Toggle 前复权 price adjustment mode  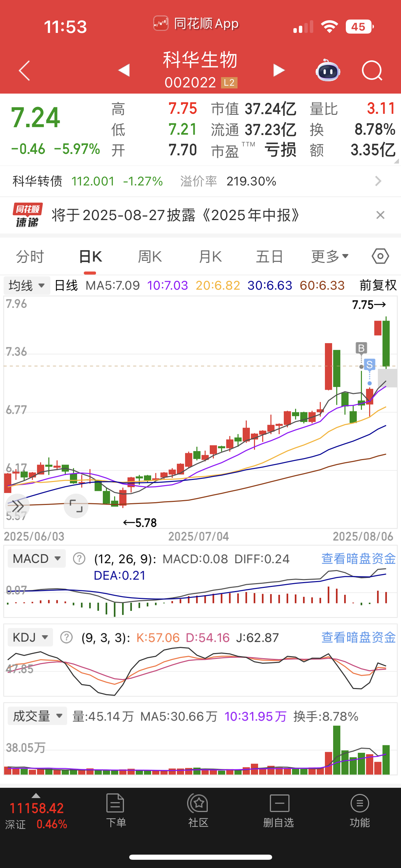(378, 285)
